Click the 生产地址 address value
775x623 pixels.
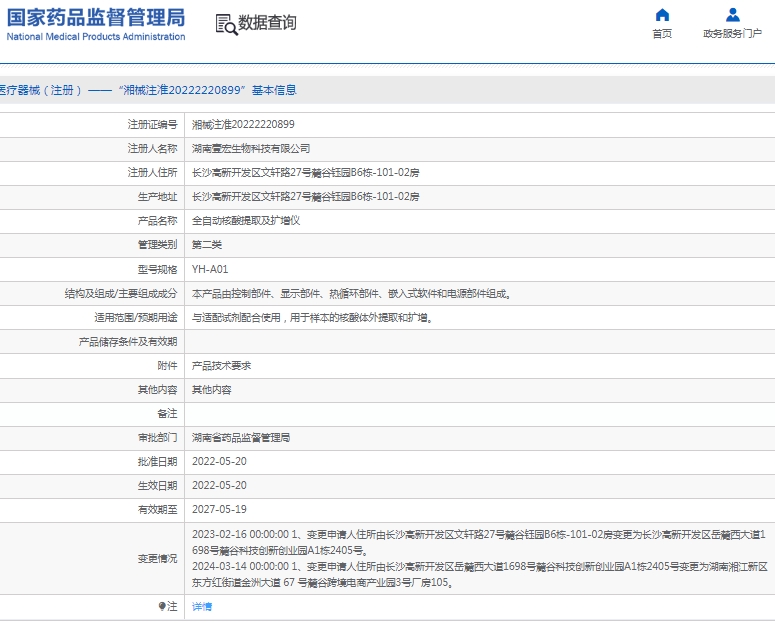(305, 196)
